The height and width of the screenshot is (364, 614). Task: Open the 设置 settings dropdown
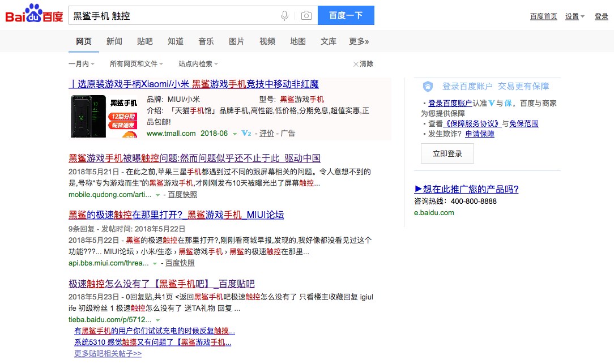point(574,16)
